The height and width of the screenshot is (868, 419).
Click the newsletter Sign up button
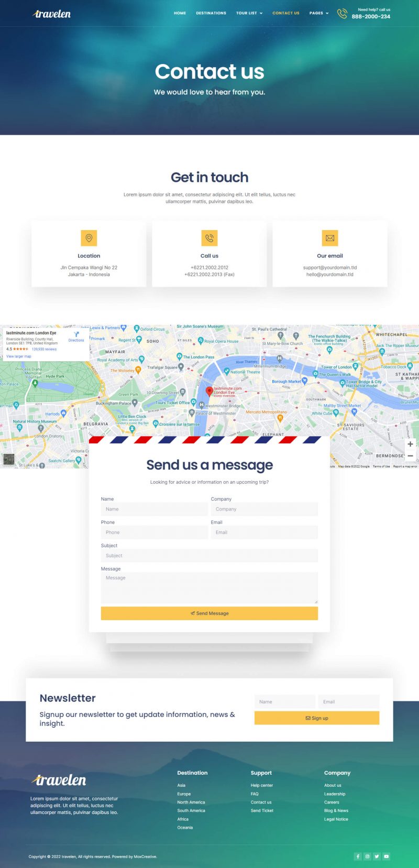pos(316,718)
